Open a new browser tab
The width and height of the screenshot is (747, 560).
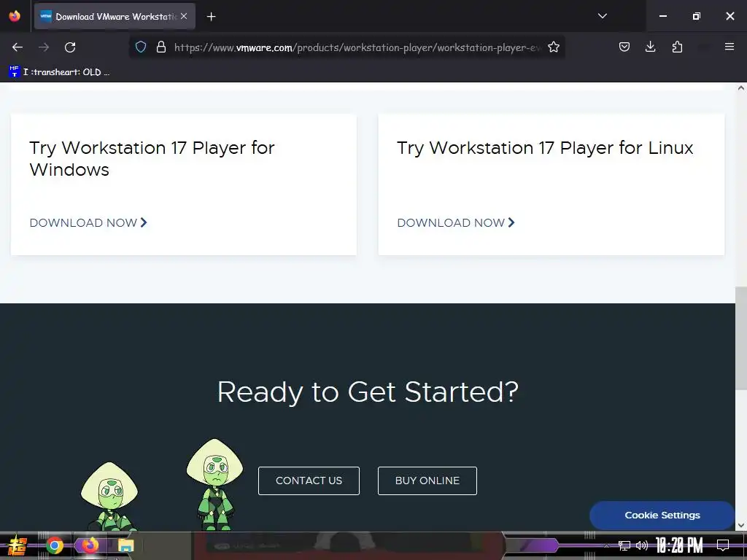pyautogui.click(x=211, y=17)
